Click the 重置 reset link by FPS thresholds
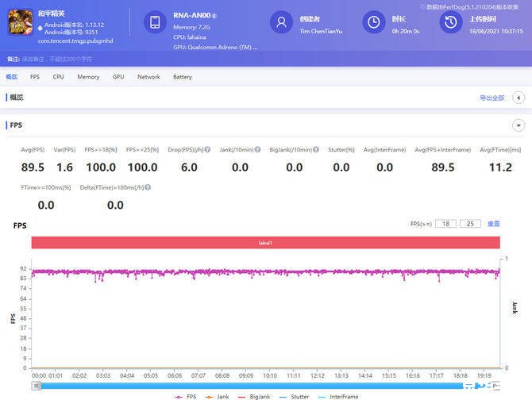This screenshot has width=532, height=400. coord(493,224)
